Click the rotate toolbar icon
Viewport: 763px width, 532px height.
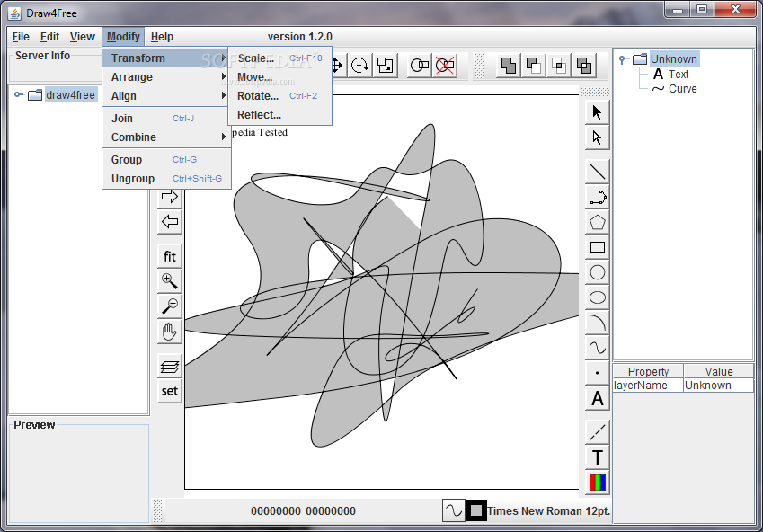(360, 66)
